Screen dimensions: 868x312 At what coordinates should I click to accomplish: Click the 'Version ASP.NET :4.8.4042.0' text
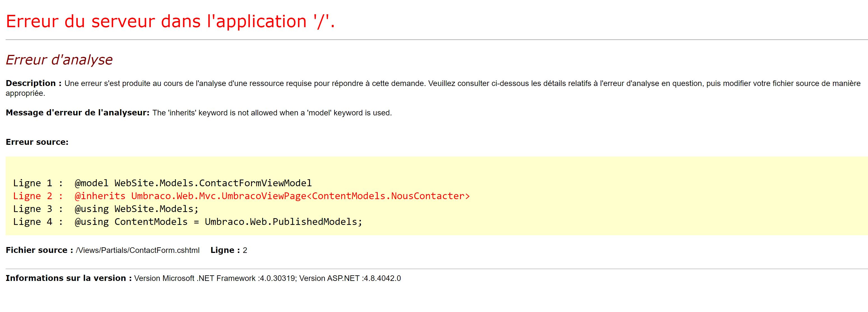[x=350, y=278]
